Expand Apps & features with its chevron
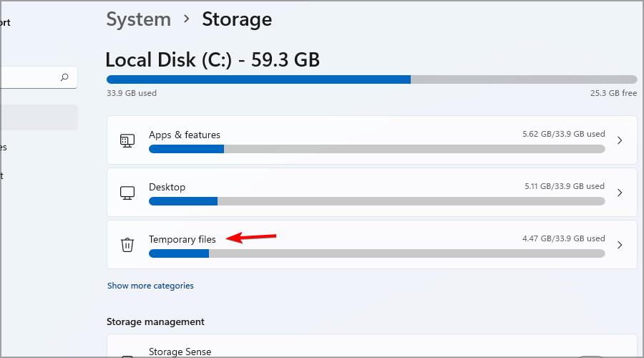This screenshot has height=358, width=644. click(x=620, y=140)
